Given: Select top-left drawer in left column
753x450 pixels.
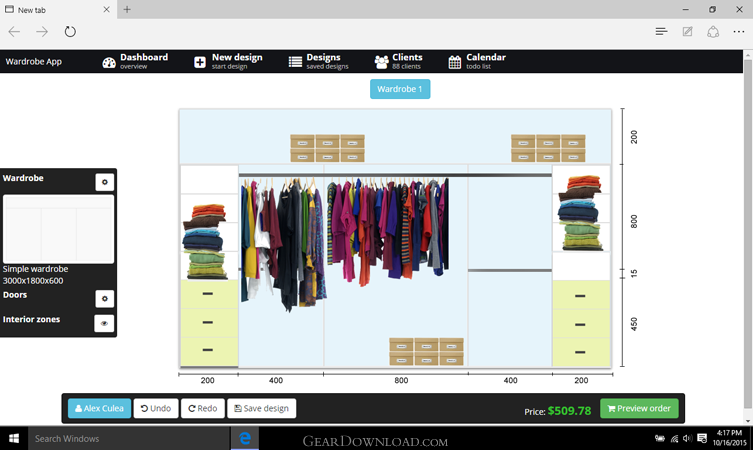Looking at the screenshot, I should click(x=209, y=294).
